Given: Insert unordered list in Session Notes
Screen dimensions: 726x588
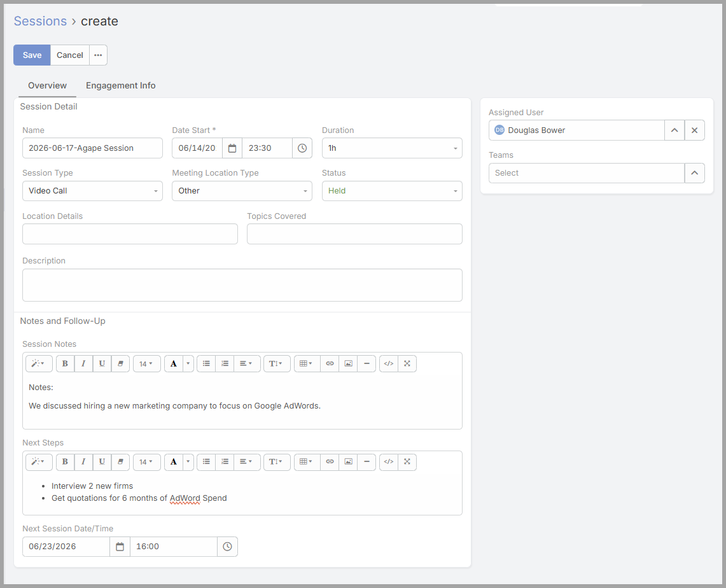Looking at the screenshot, I should (207, 363).
